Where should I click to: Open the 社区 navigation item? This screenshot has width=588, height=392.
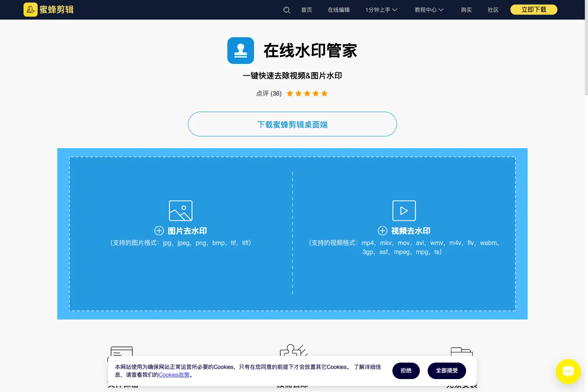[x=493, y=10]
